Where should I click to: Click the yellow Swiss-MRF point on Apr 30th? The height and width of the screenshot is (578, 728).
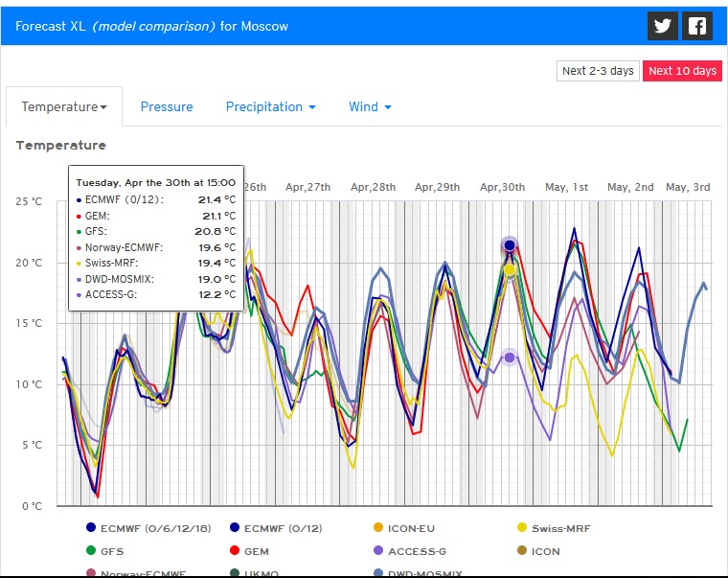click(510, 269)
